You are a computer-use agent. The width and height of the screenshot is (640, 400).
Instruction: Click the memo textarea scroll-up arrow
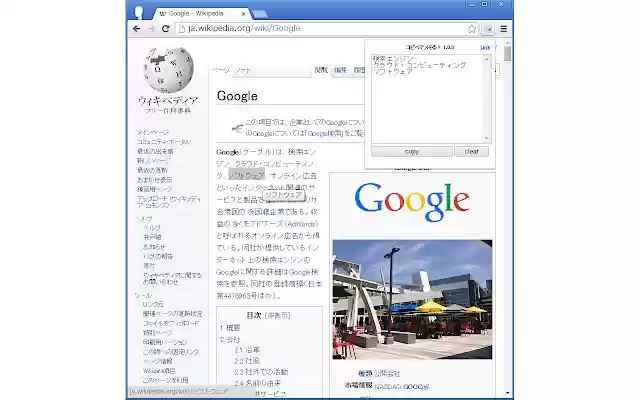487,59
